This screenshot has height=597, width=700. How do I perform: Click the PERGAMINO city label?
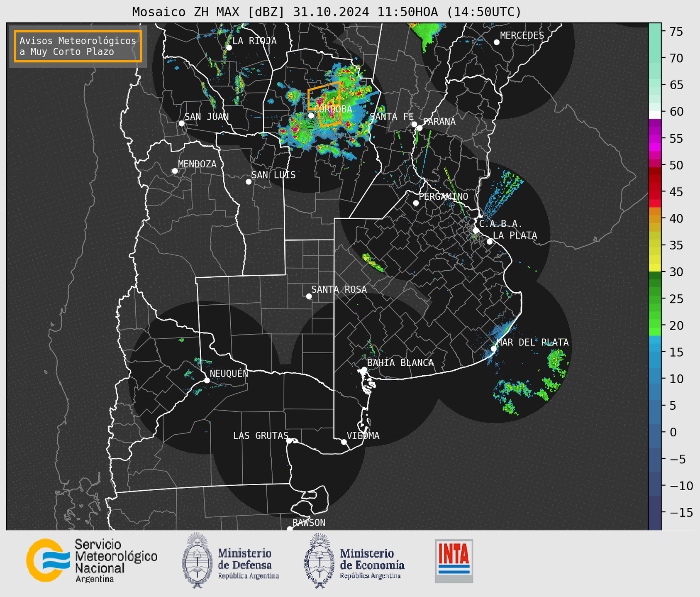point(444,197)
